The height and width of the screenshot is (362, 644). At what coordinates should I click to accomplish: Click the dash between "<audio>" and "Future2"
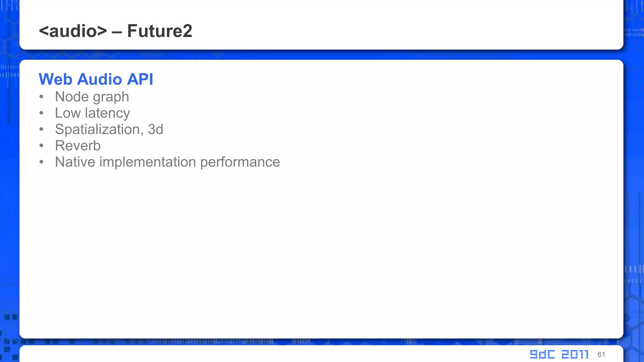[117, 31]
